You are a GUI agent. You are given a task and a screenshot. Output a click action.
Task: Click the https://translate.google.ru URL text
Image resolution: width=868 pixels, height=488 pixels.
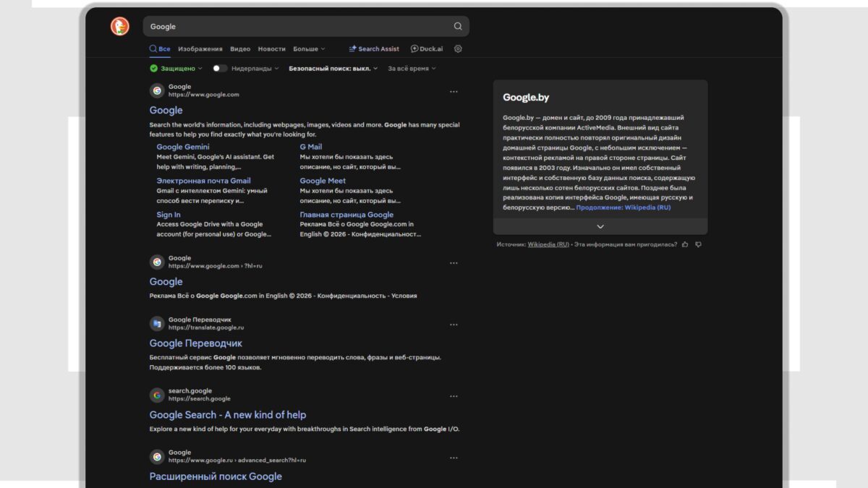click(x=206, y=328)
